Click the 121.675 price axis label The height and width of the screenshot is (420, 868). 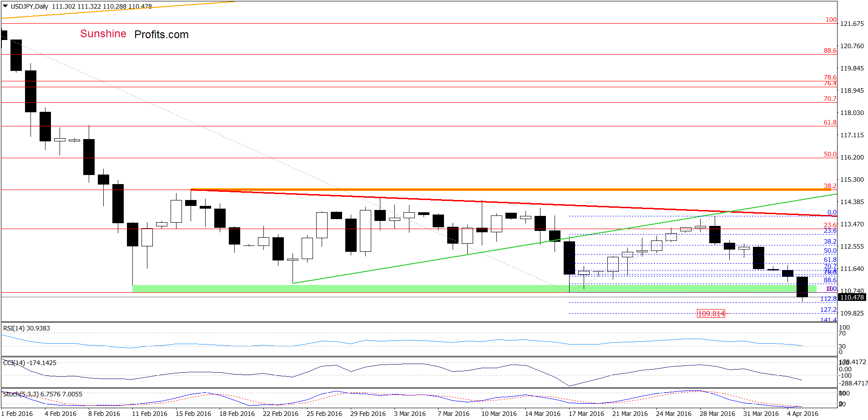(852, 24)
